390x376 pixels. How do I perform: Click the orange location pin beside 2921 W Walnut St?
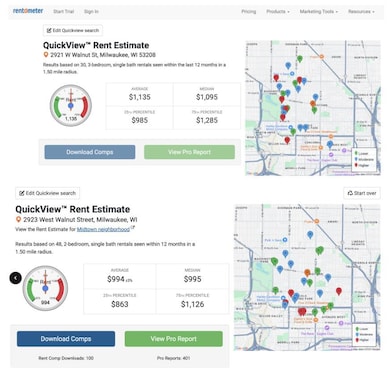coord(46,55)
